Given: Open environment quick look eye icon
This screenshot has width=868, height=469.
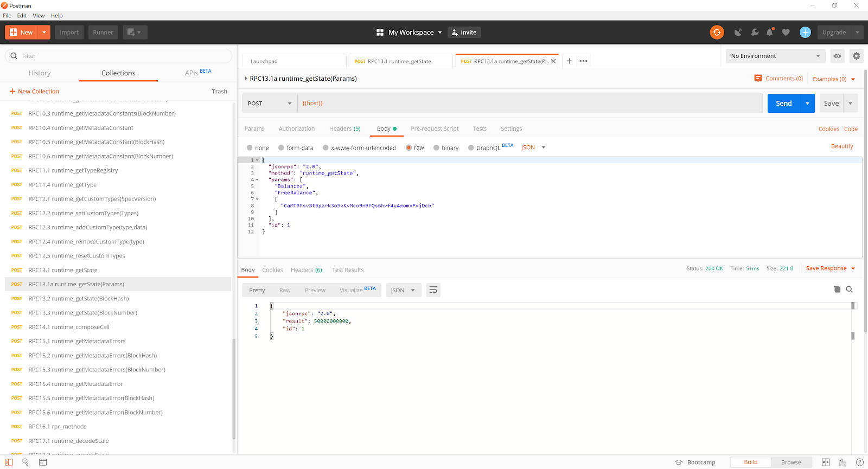Looking at the screenshot, I should click(x=837, y=56).
